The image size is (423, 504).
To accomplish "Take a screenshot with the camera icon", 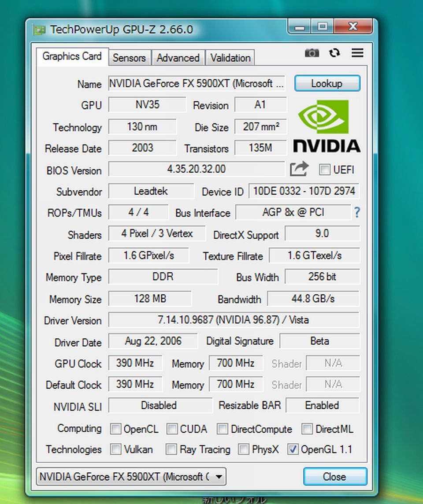I will 312,53.
